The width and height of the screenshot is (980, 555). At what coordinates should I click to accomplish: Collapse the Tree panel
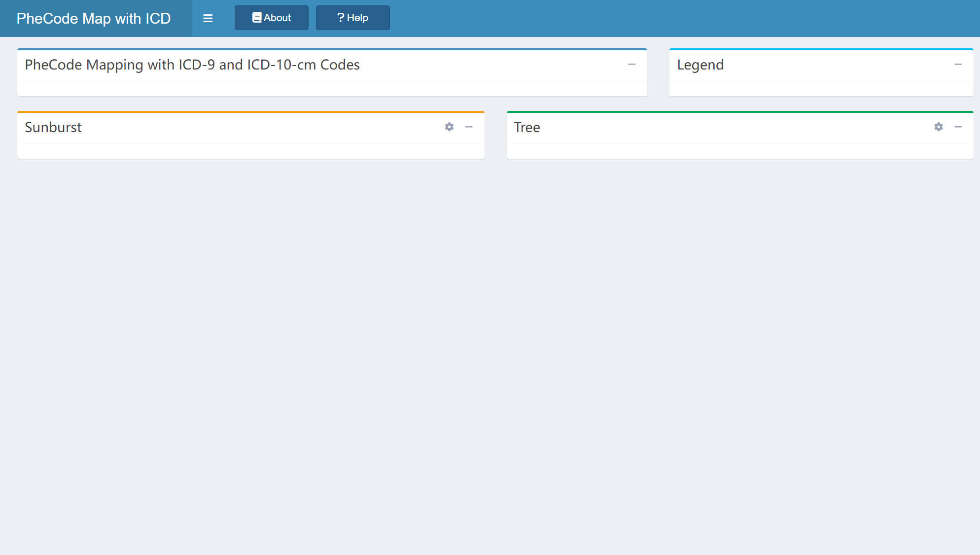click(x=958, y=127)
